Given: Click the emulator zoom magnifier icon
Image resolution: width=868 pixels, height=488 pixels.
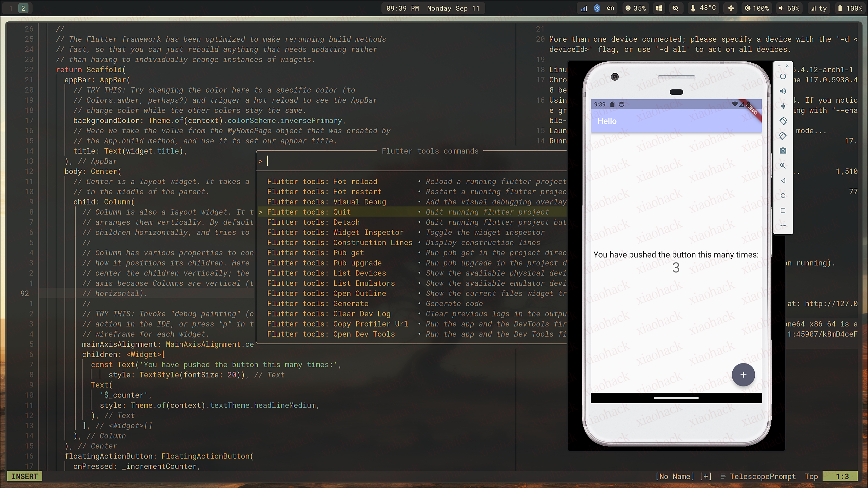Looking at the screenshot, I should point(783,166).
